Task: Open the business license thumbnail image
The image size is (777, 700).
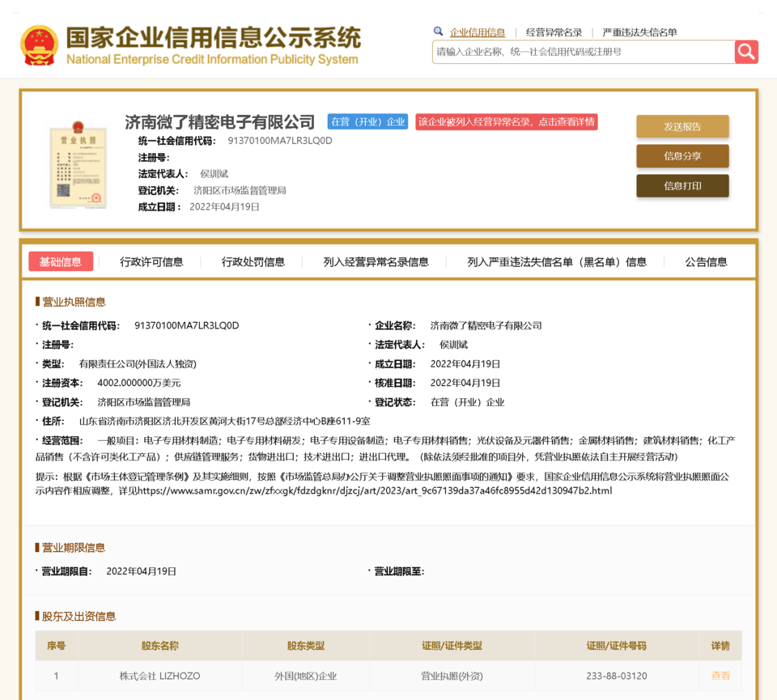Action: (x=78, y=164)
